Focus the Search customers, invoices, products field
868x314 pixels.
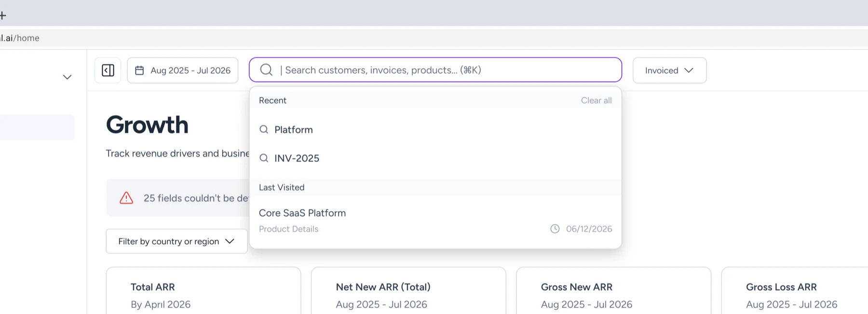(x=435, y=70)
